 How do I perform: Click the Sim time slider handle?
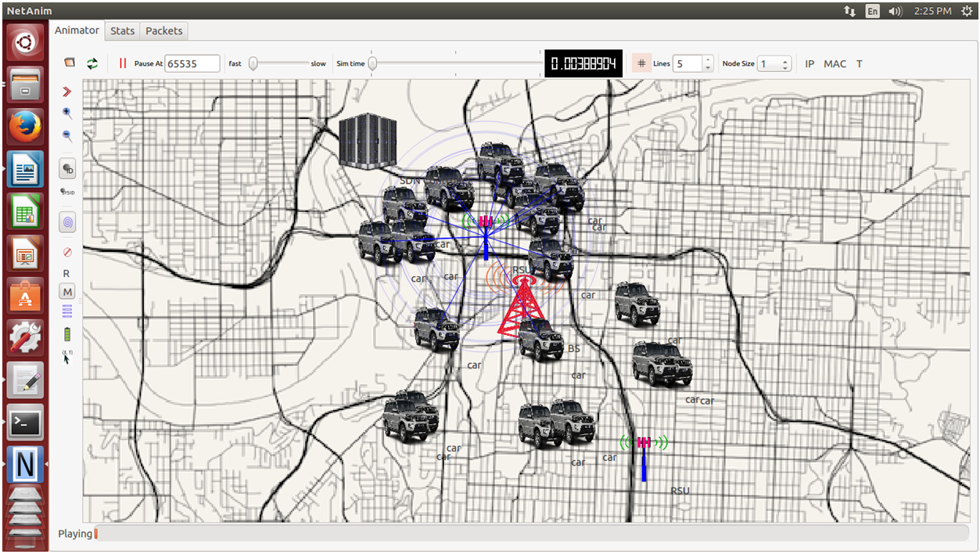coord(372,63)
